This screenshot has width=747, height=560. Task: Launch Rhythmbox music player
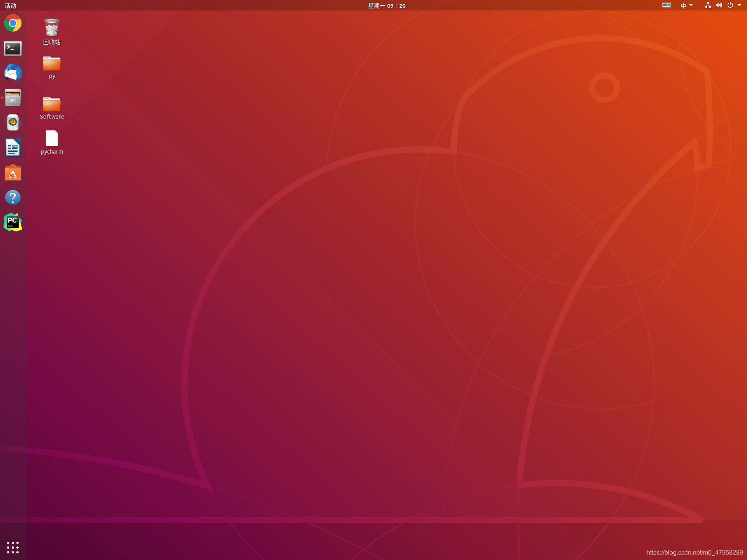(x=13, y=122)
